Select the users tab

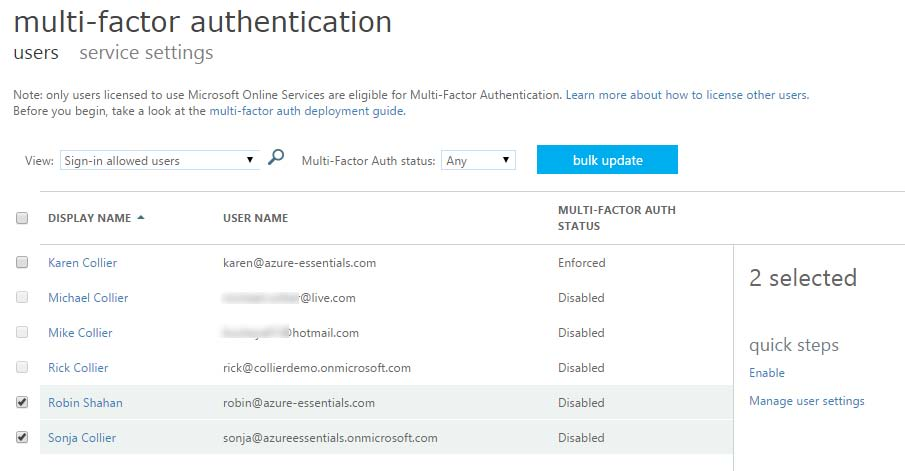(36, 53)
